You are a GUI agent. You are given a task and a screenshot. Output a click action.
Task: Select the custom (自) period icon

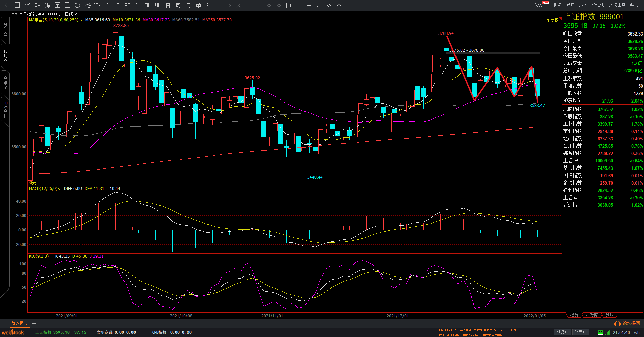[218, 5]
